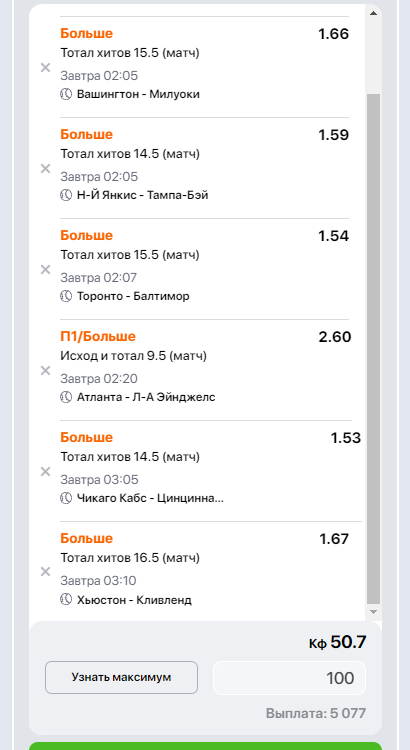Click baseball icon beside Торонто - Балтимор
This screenshot has height=750, width=410.
[66, 296]
